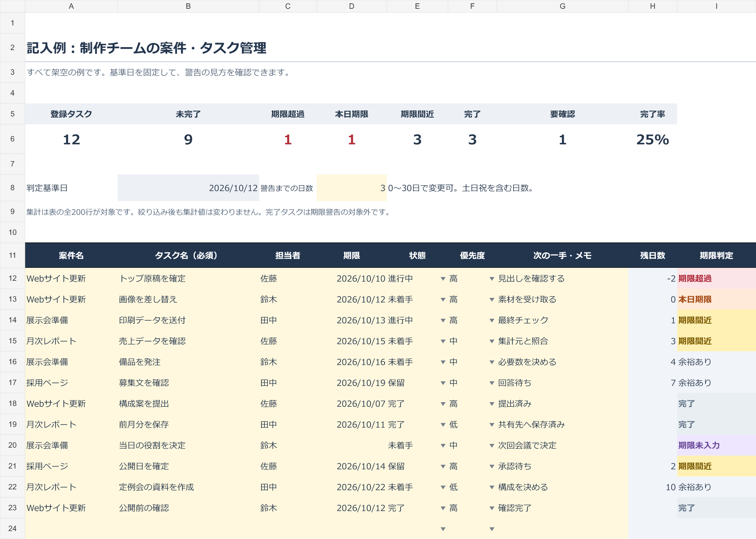Click the 次の一手・メモ table header
The image size is (756, 539).
562,255
